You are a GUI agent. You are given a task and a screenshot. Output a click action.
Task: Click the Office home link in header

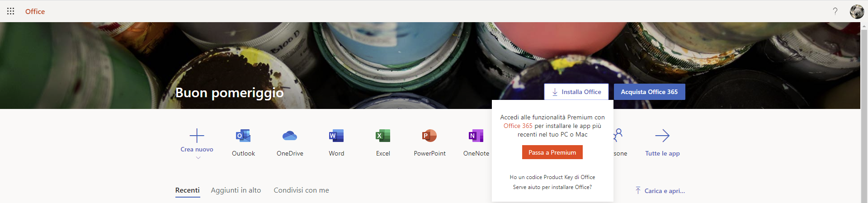(35, 11)
